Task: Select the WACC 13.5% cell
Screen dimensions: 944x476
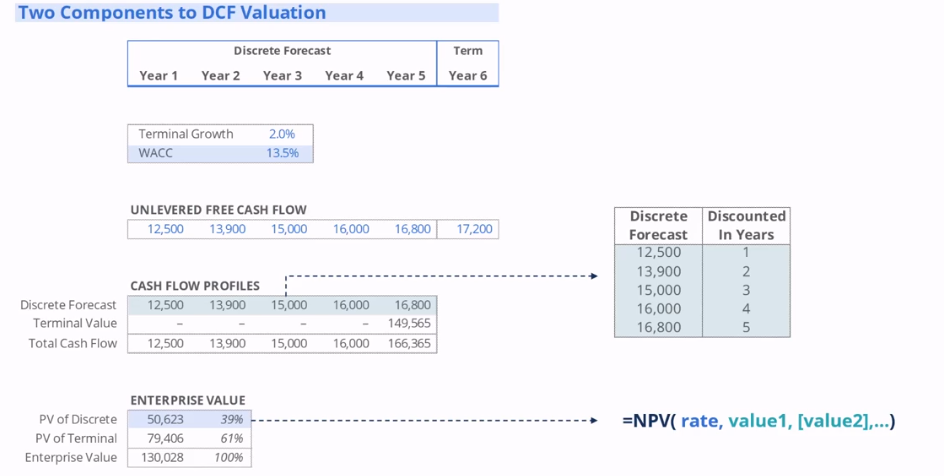Action: tap(281, 153)
